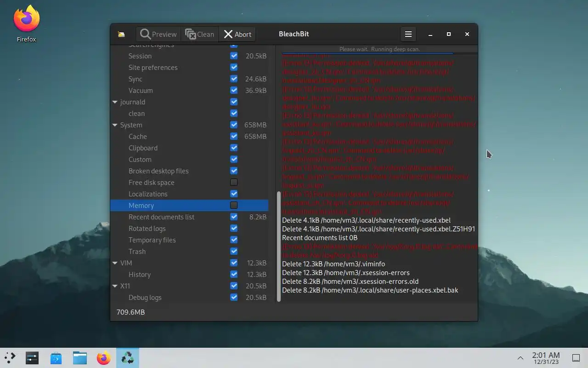Collapse the VIM group
The image size is (588, 368).
point(115,263)
